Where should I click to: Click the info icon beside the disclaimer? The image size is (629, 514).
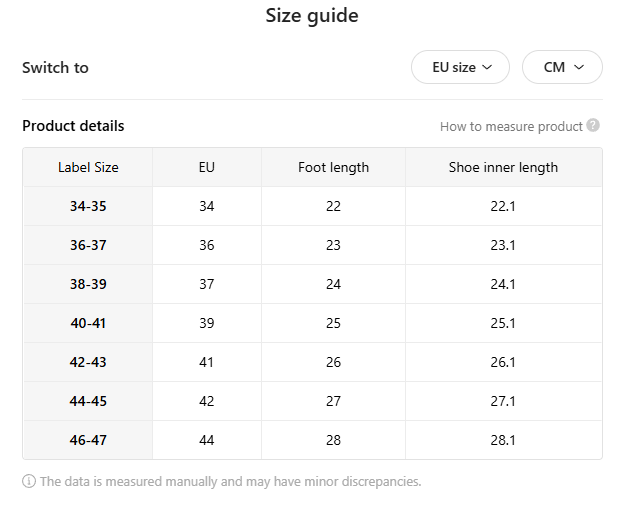pyautogui.click(x=29, y=481)
